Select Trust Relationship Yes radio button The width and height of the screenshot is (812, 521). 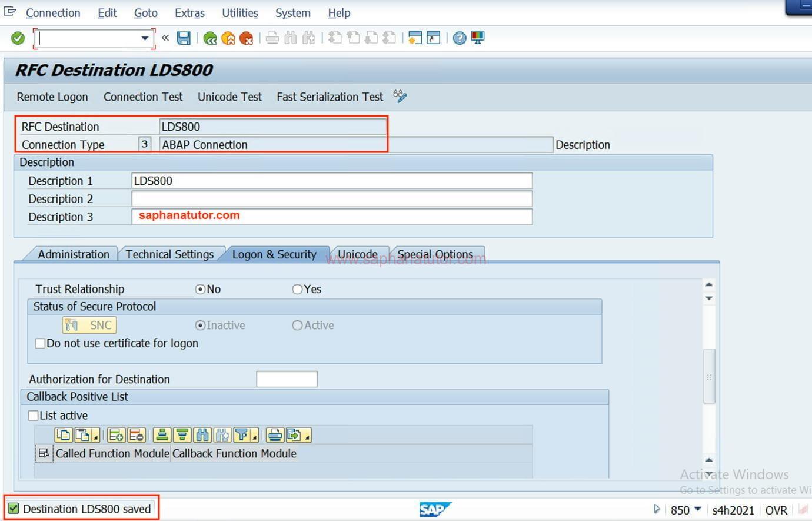[297, 289]
